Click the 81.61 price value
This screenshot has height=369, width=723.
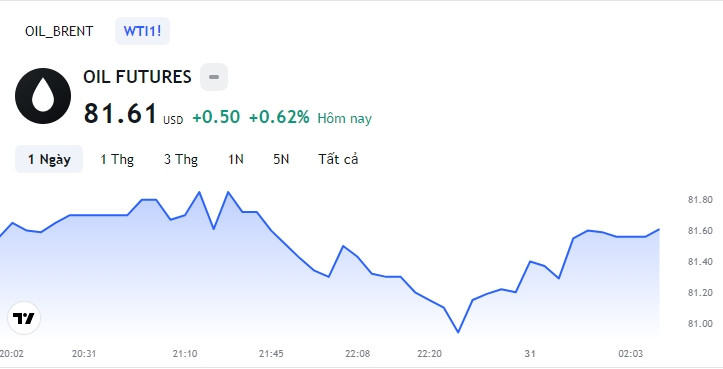click(120, 113)
